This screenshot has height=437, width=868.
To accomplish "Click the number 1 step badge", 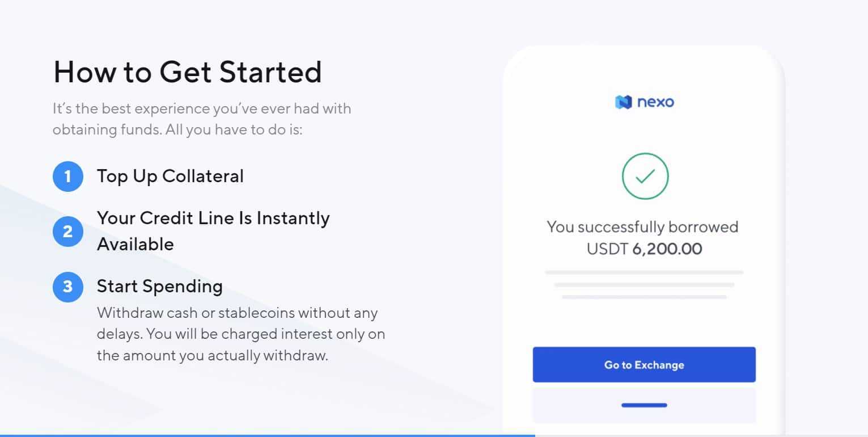I will point(68,177).
